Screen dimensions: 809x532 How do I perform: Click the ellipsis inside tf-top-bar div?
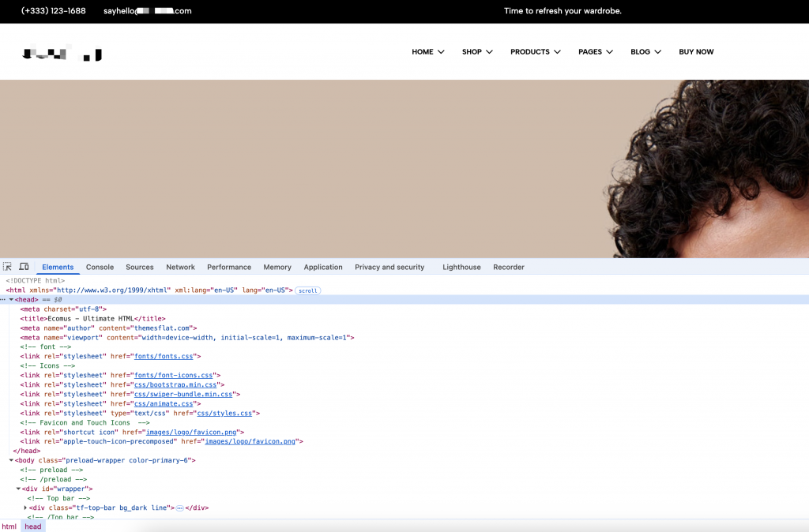(179, 508)
